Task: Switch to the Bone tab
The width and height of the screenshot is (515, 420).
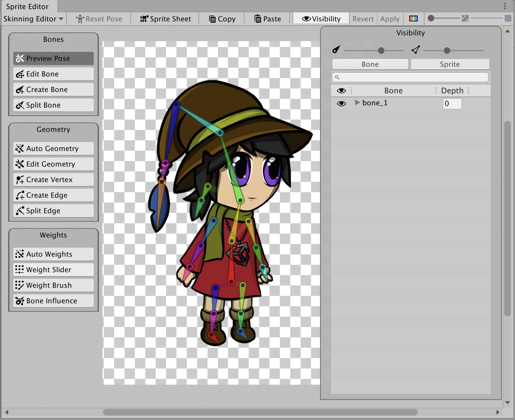Action: 370,64
